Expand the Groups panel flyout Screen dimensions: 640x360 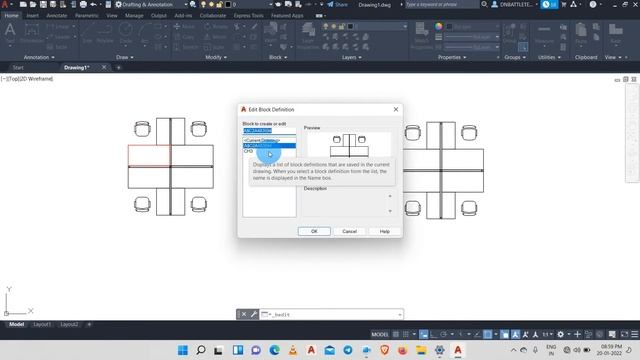[515, 58]
